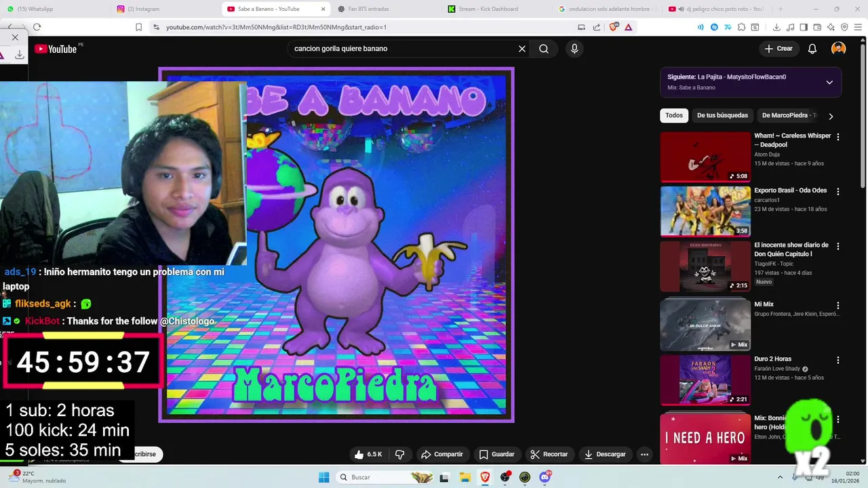
Task: Select the Todos filter chip
Action: [674, 115]
